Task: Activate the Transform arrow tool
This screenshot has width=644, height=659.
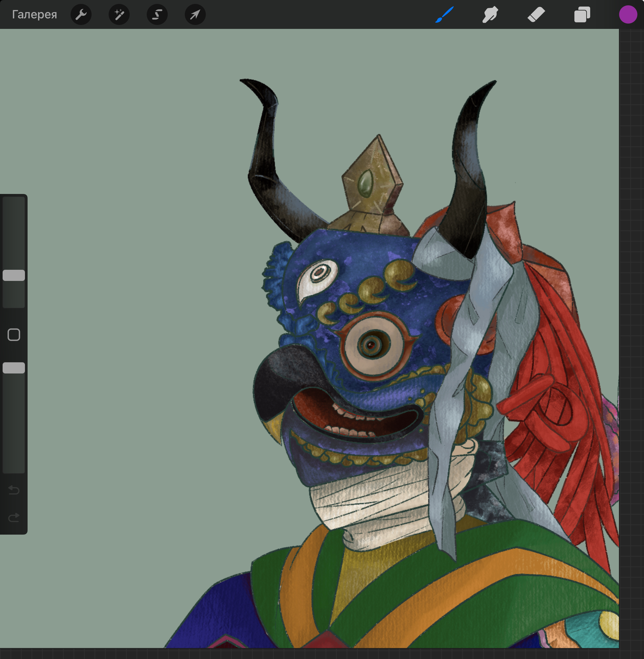Action: pyautogui.click(x=195, y=14)
